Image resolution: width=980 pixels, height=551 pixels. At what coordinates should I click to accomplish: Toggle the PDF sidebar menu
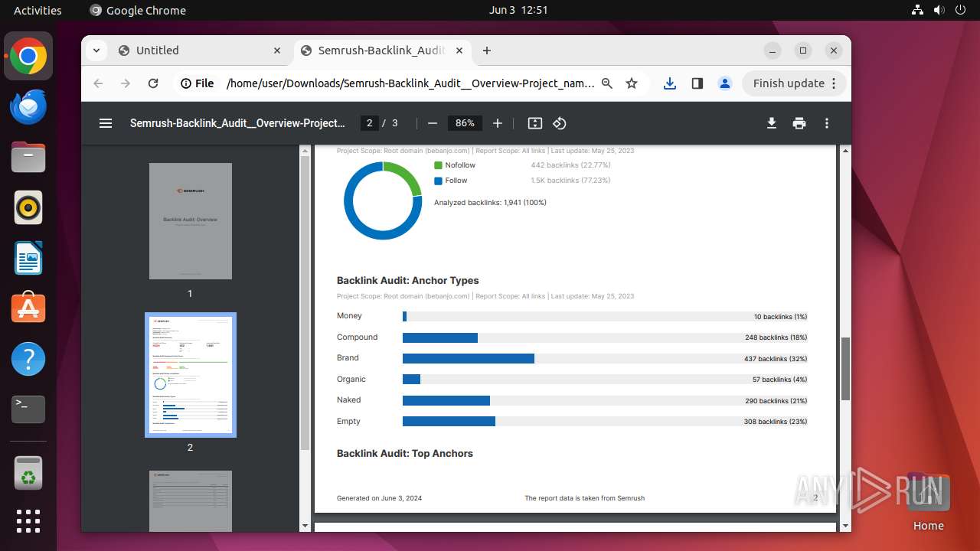pos(106,123)
